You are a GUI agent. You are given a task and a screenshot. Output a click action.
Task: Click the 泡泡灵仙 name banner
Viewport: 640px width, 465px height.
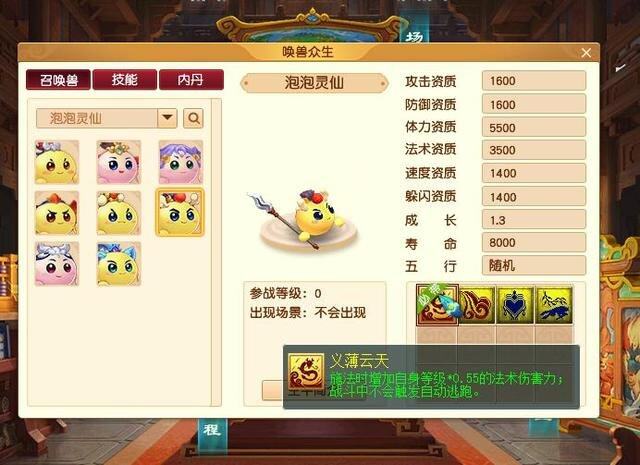click(x=314, y=83)
